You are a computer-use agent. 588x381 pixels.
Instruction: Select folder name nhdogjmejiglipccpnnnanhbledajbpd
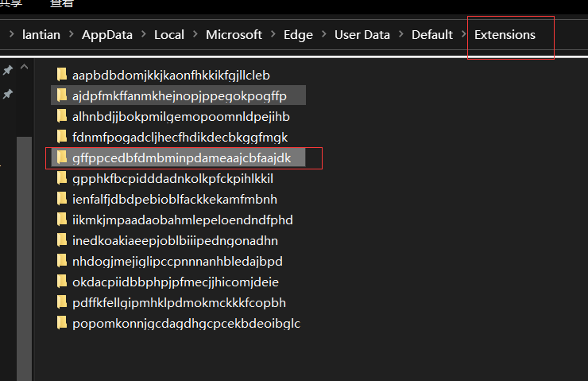[177, 261]
